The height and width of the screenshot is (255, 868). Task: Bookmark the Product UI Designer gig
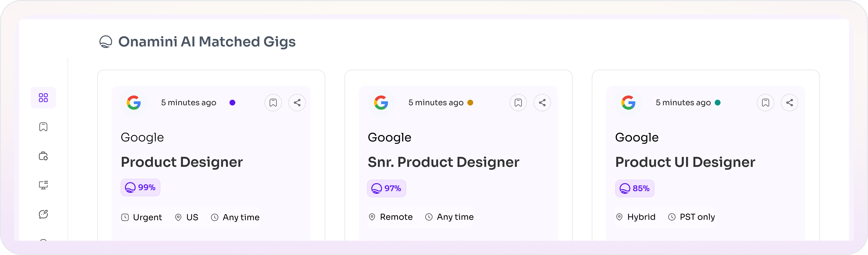tap(765, 103)
